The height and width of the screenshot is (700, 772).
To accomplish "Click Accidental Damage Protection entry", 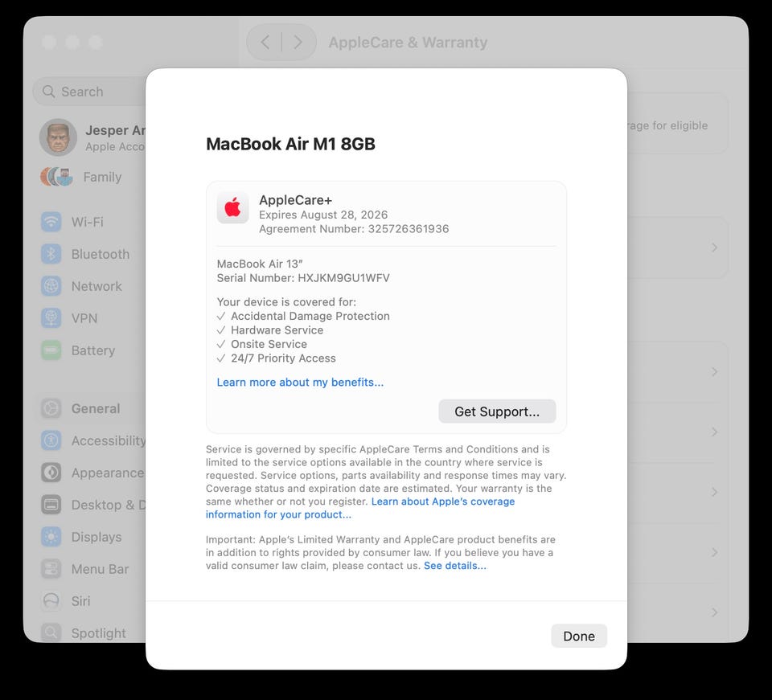I will [310, 316].
